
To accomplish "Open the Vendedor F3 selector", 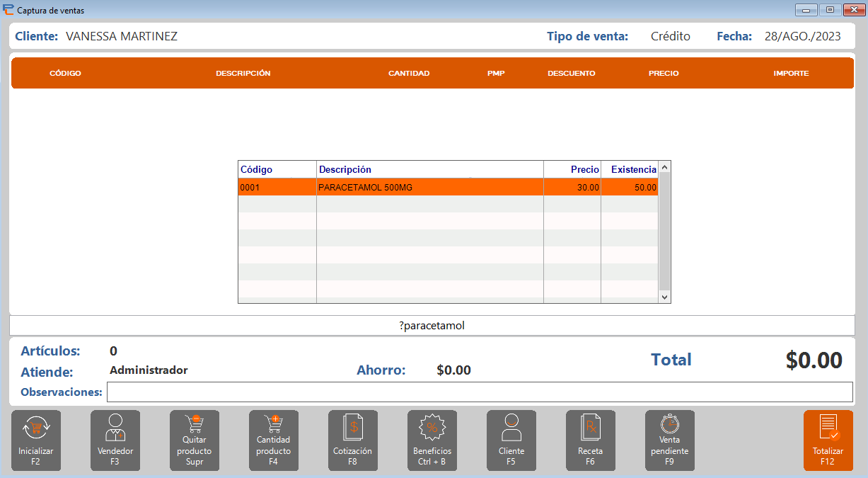I will pyautogui.click(x=115, y=440).
